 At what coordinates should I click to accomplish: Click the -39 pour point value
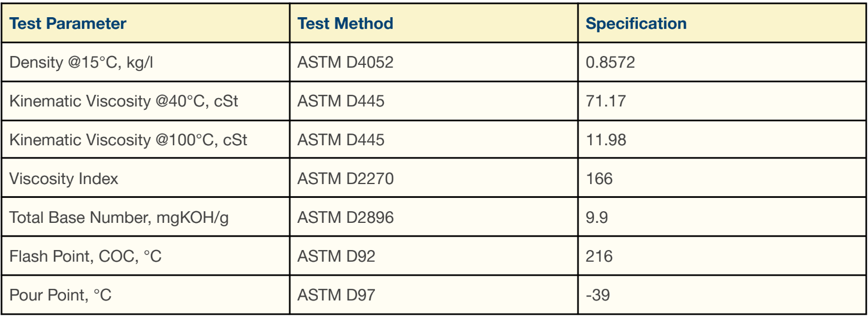(598, 295)
